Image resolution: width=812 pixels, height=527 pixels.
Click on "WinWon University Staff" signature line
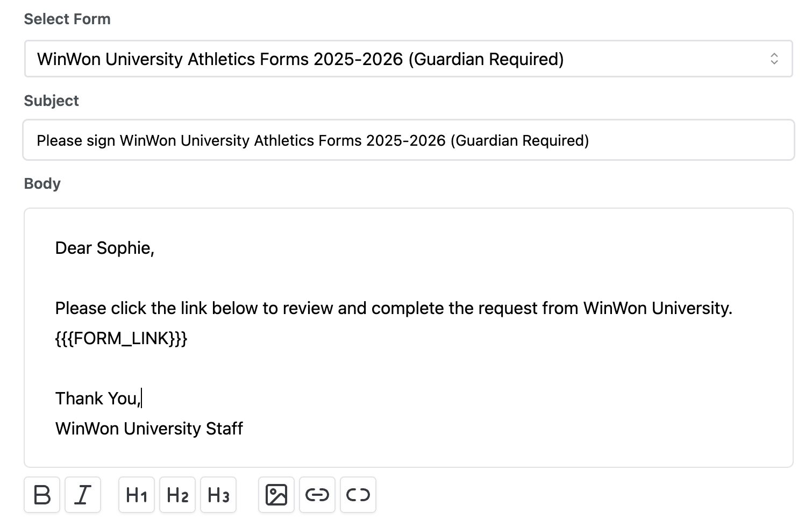(x=149, y=429)
